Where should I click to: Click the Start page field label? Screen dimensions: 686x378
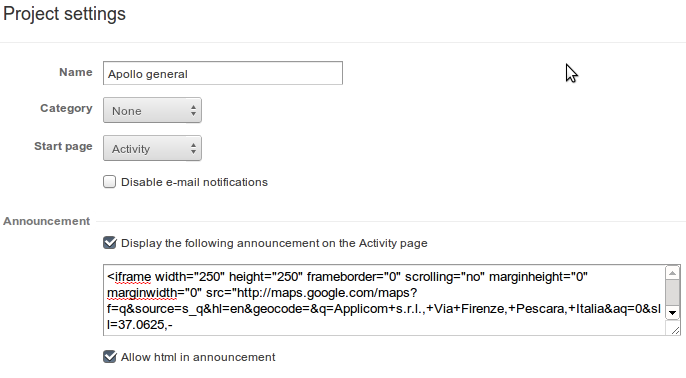click(x=63, y=146)
